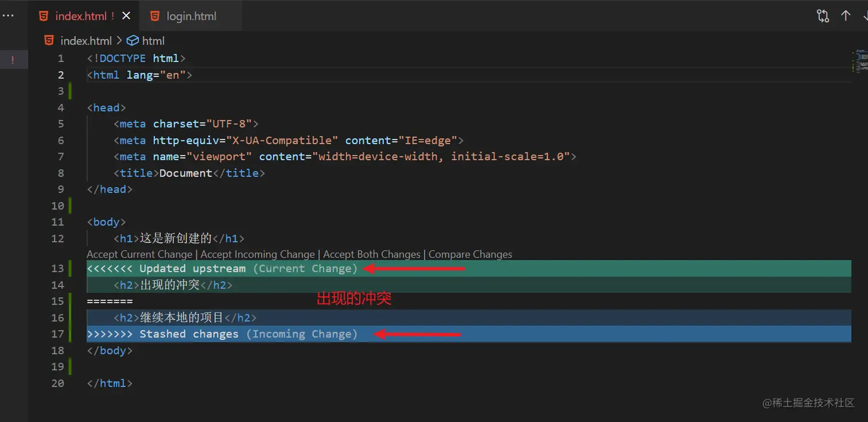This screenshot has height=422, width=868.
Task: Click Accept Current Change
Action: (139, 254)
